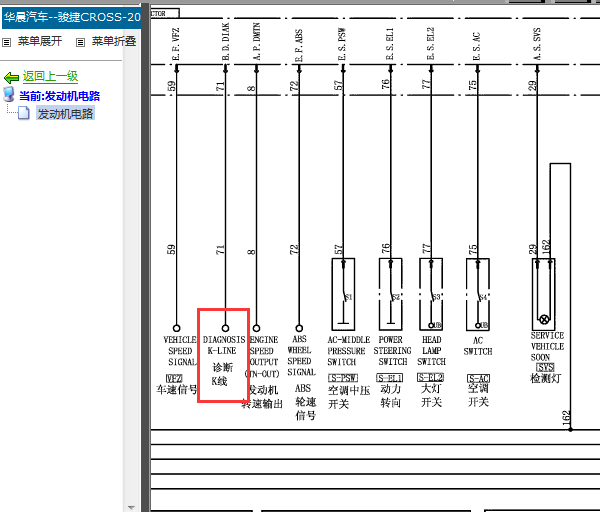Click the DIAGNOSIS K-LINE label
This screenshot has width=600, height=512.
224,345
